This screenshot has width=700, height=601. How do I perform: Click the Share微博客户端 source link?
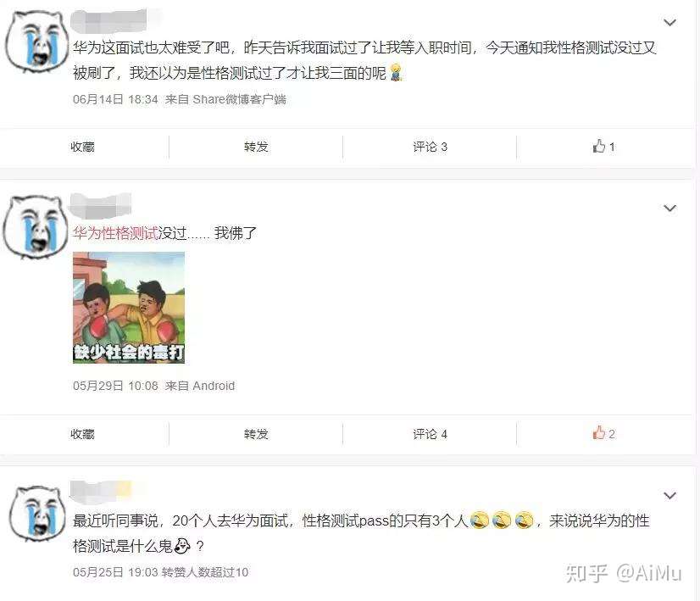pyautogui.click(x=239, y=99)
